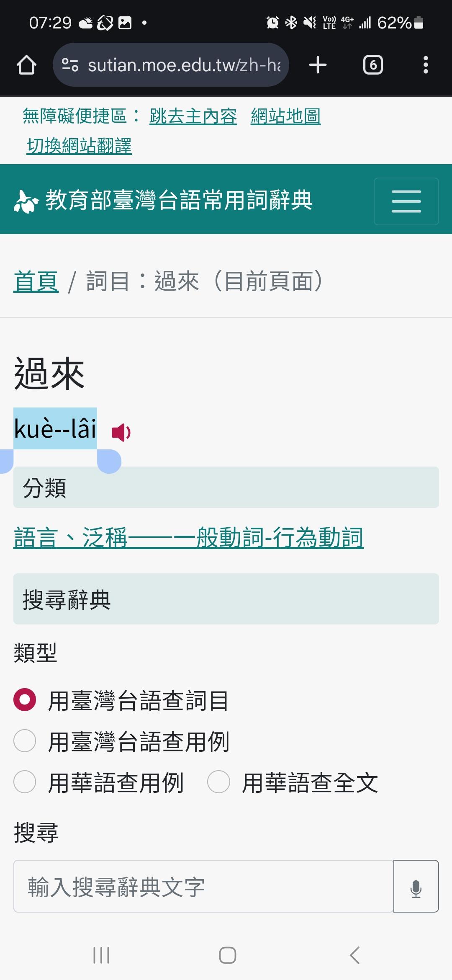Play the kuè--lâi pronunciation audio
The width and height of the screenshot is (452, 980).
point(121,432)
